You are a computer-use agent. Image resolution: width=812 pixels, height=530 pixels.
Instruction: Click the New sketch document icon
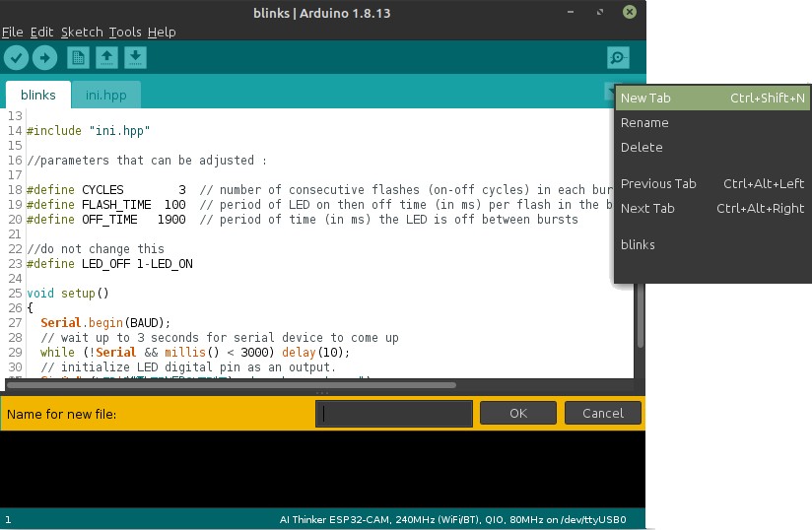pyautogui.click(x=78, y=58)
